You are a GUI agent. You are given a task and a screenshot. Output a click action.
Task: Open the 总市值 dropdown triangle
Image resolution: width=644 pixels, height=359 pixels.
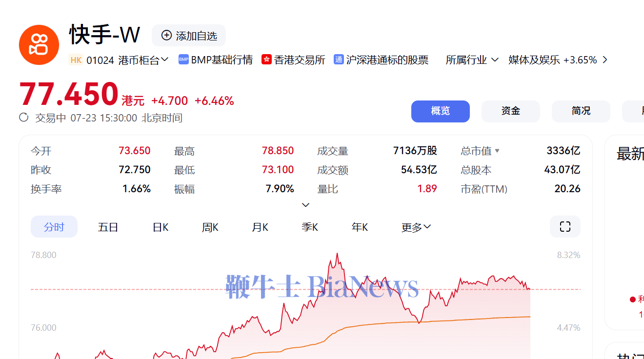497,151
